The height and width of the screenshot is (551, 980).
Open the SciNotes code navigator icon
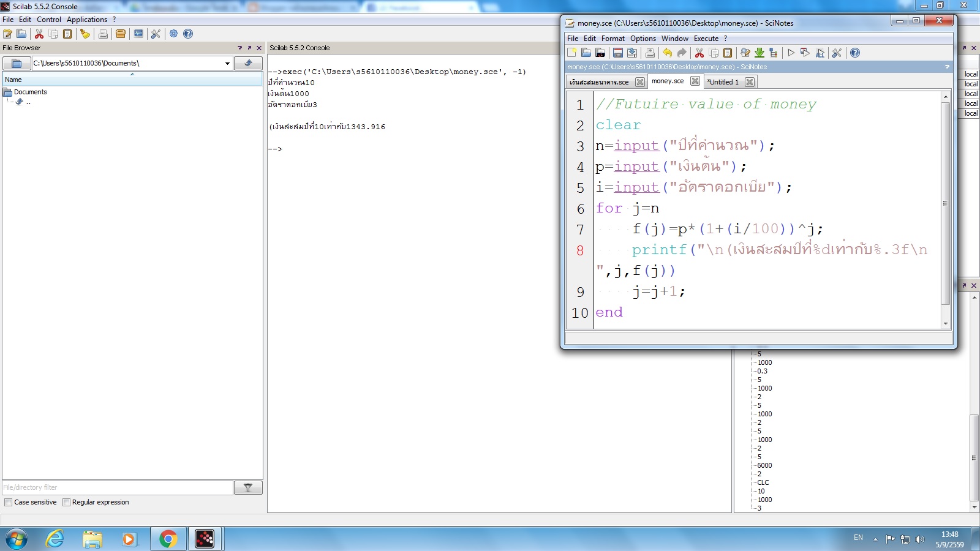(774, 53)
